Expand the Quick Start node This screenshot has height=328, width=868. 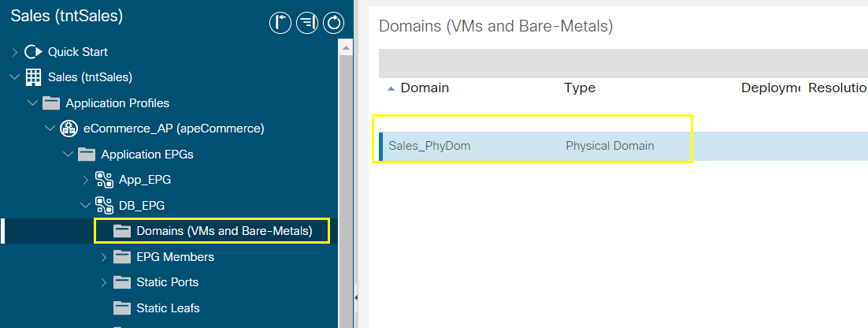15,52
